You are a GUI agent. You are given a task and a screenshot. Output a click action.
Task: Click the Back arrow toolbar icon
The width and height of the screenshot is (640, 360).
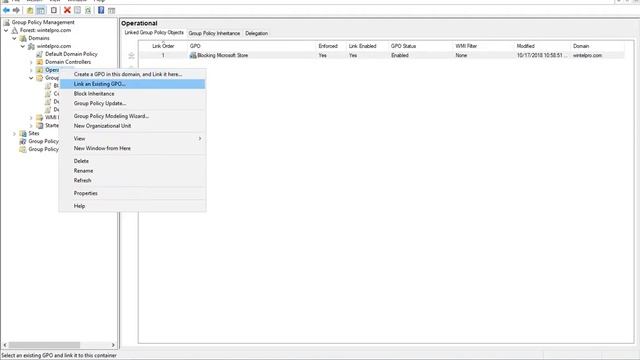tap(7, 10)
